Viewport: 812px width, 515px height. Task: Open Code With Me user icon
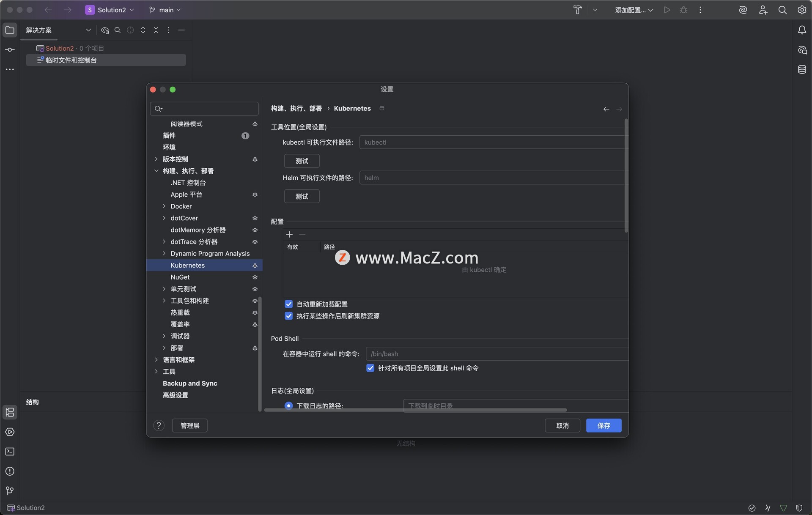click(x=763, y=10)
